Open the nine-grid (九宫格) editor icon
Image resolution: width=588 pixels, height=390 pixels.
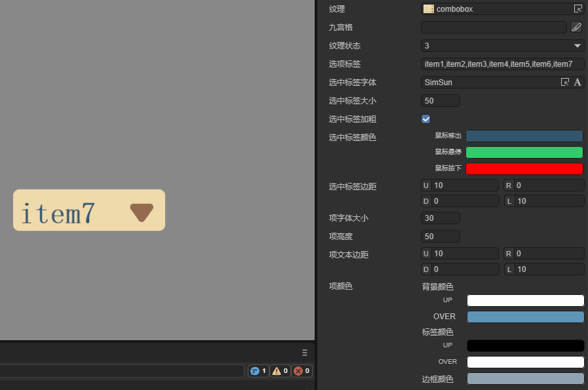point(576,28)
